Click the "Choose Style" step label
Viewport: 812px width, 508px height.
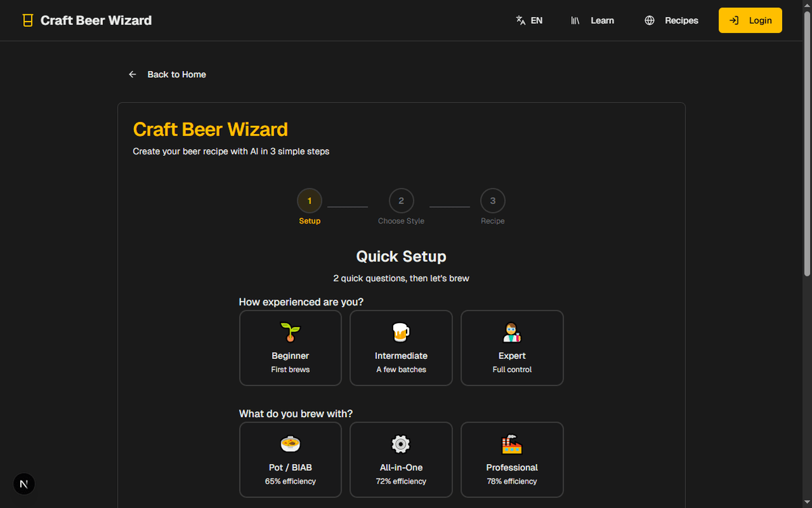point(401,221)
